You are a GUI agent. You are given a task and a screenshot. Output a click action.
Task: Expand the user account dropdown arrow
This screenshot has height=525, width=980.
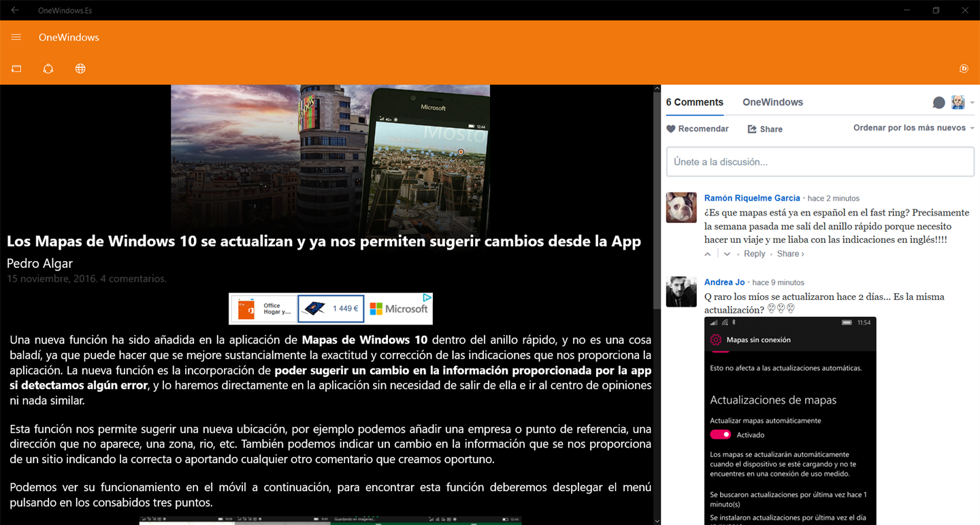(972, 103)
